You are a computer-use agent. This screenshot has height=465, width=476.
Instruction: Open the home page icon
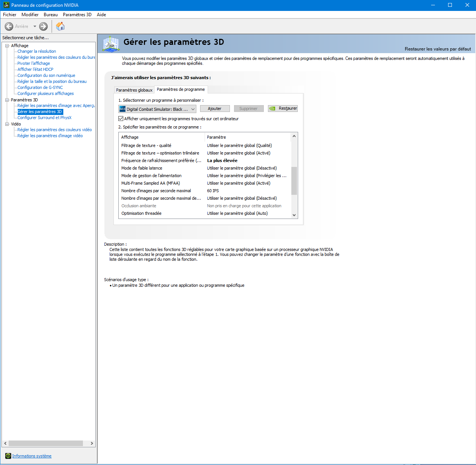click(60, 26)
